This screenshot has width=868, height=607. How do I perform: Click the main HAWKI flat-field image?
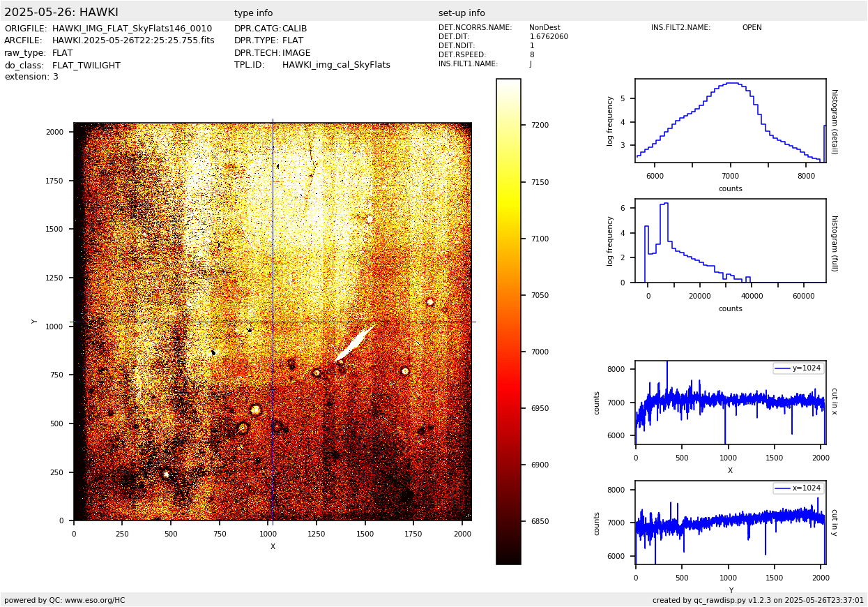(x=273, y=322)
